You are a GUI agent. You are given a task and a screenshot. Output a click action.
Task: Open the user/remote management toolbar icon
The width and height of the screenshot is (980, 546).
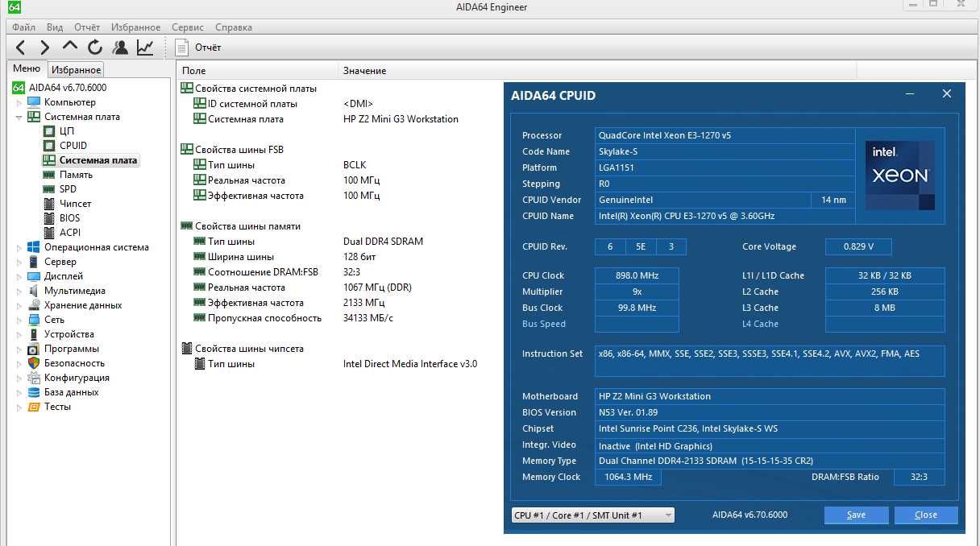coord(120,48)
